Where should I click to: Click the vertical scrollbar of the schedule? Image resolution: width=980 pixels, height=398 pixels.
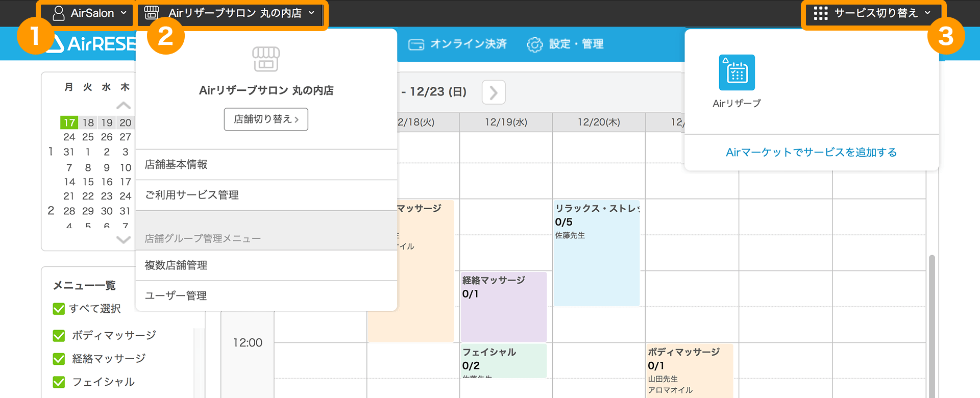932,327
